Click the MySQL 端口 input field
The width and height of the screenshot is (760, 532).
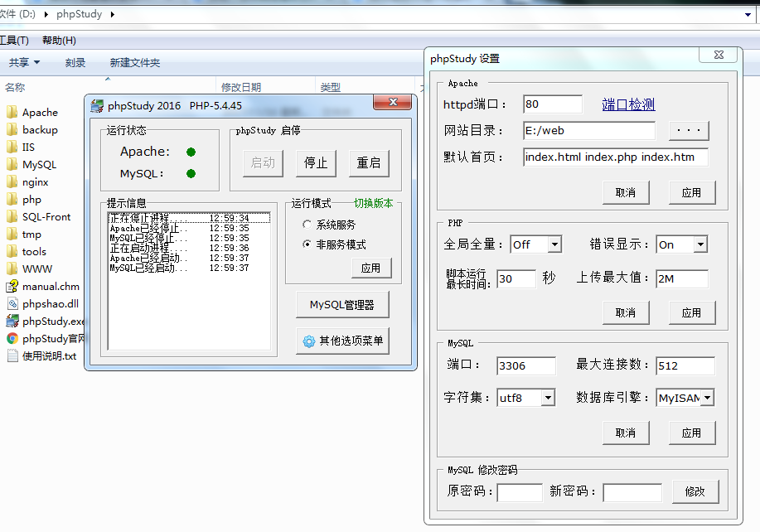coord(526,365)
